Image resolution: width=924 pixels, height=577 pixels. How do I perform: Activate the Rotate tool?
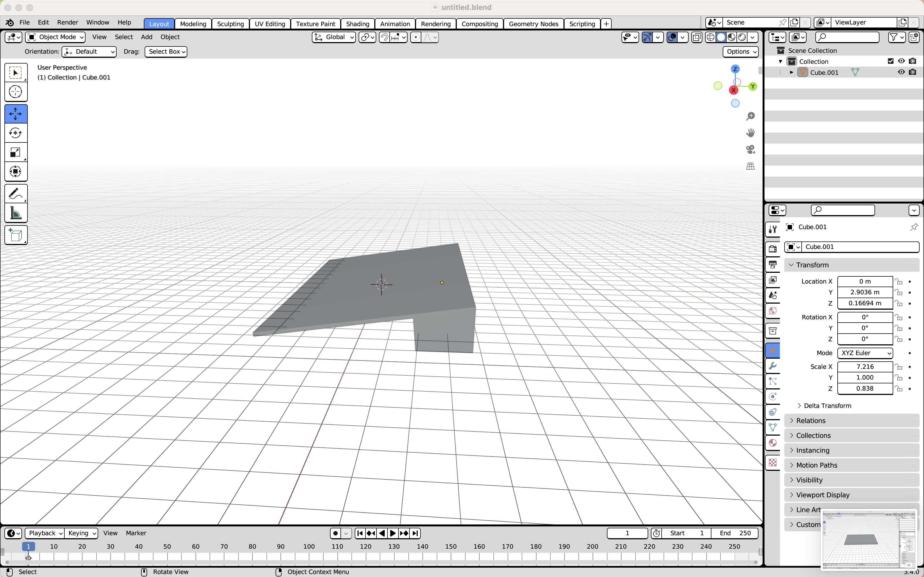(x=16, y=133)
